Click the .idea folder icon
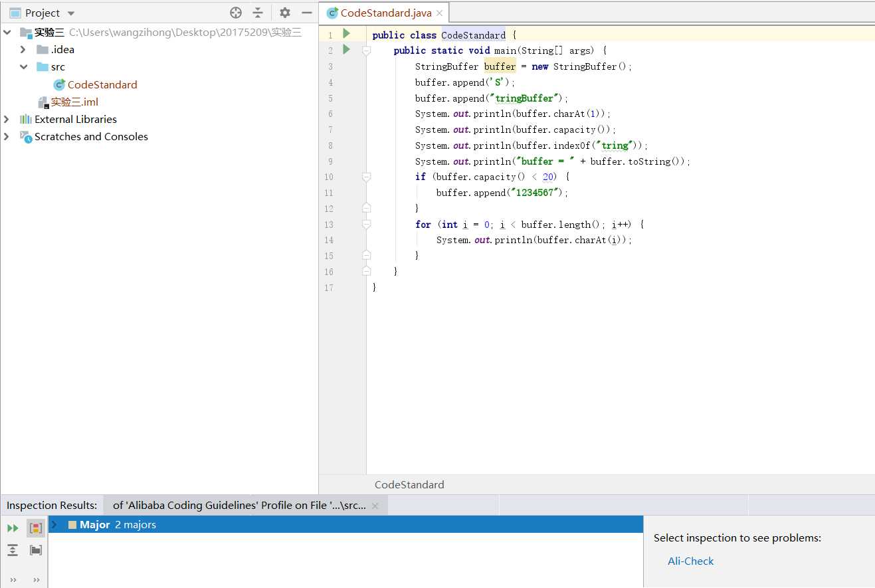This screenshot has height=588, width=875. tap(43, 50)
